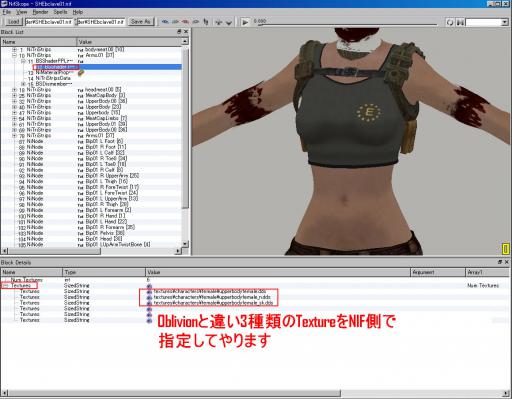The image size is (512, 399).
Task: Expand block 19 NiTriStrips headmeat node
Action: click(14, 90)
